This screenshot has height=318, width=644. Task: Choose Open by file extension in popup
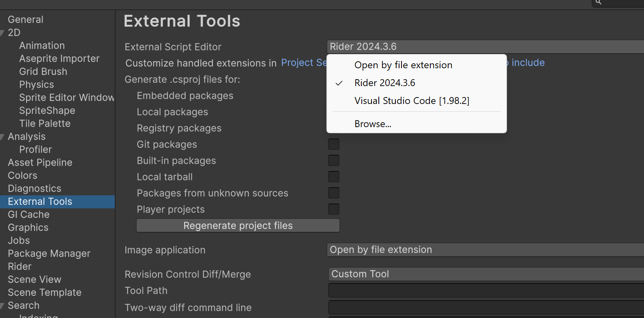coord(416,65)
